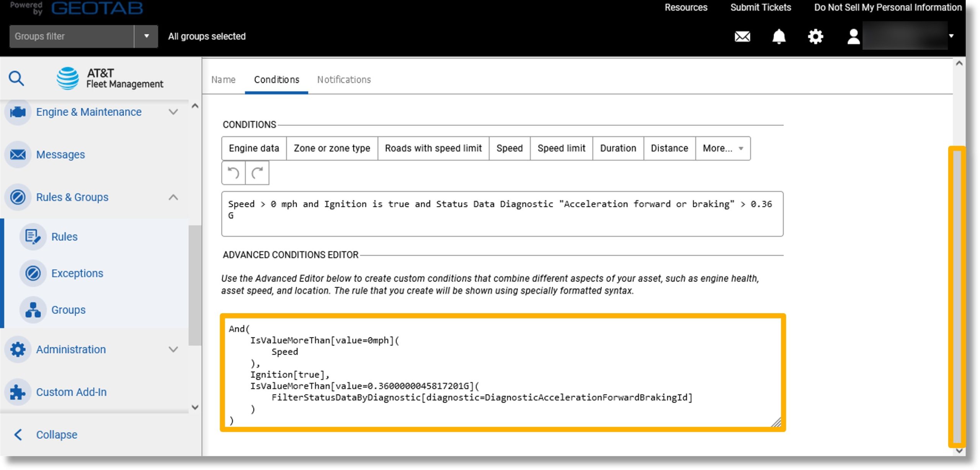The height and width of the screenshot is (470, 980).
Task: Click the Groups icon in sidebar
Action: point(33,309)
